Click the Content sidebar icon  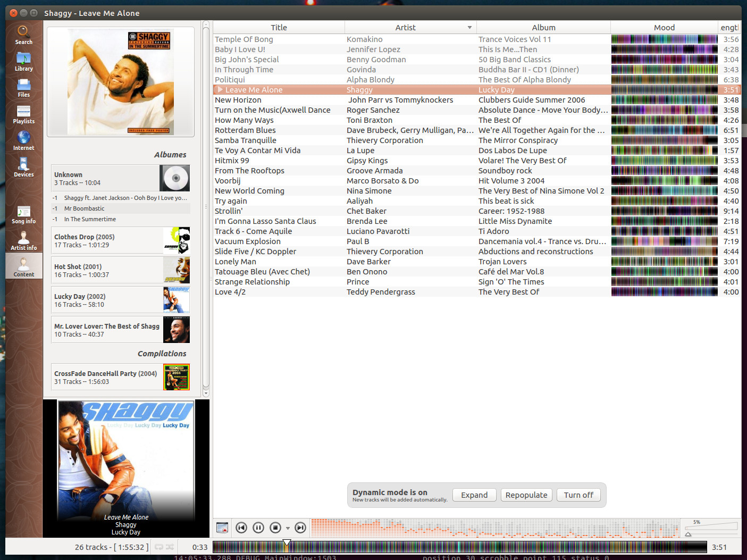pyautogui.click(x=23, y=266)
